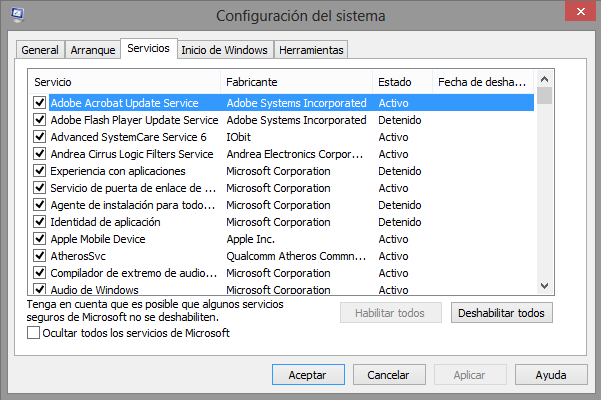This screenshot has height=401, width=601.
Task: Toggle Servicio de puerta de enlace checkbox
Action: (x=39, y=187)
